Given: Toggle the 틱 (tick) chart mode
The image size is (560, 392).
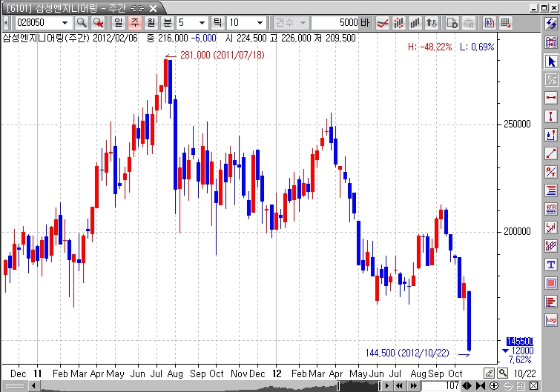Looking at the screenshot, I should 217,23.
